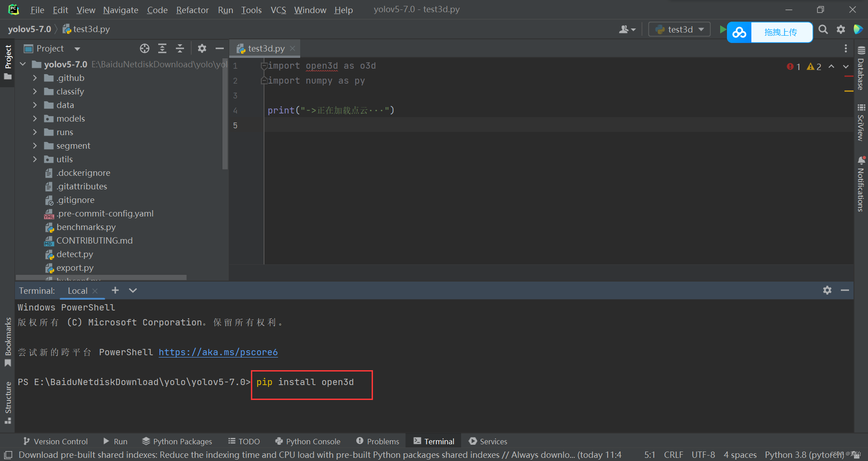Viewport: 868px width, 461px height.
Task: Click the Baidu Netdisk cloud icon
Action: tap(739, 32)
